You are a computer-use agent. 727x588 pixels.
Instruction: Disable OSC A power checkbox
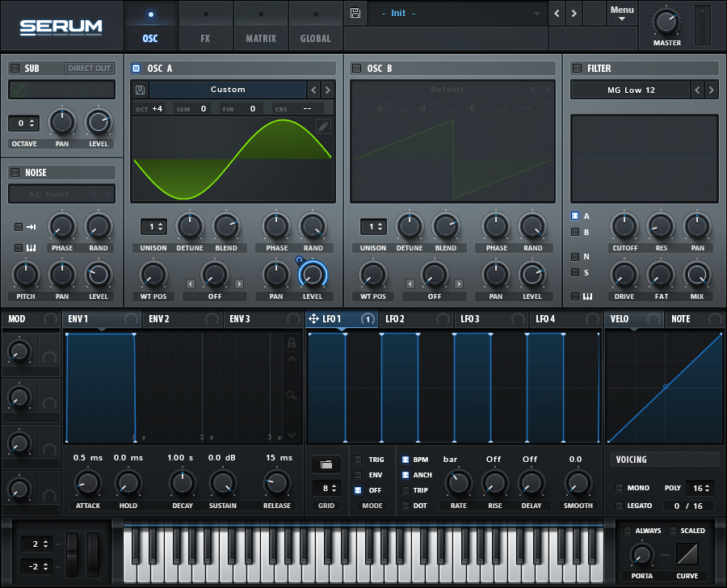[137, 68]
